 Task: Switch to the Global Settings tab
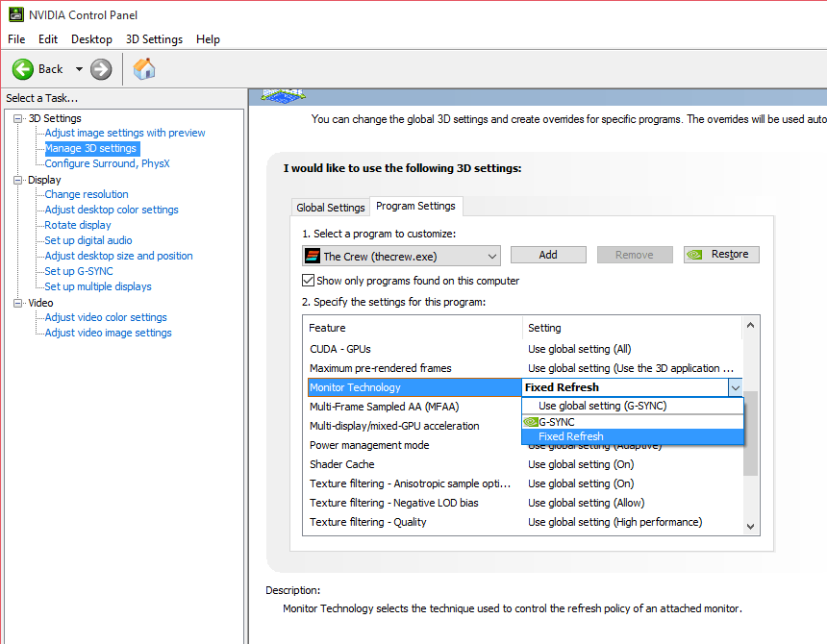pos(331,208)
